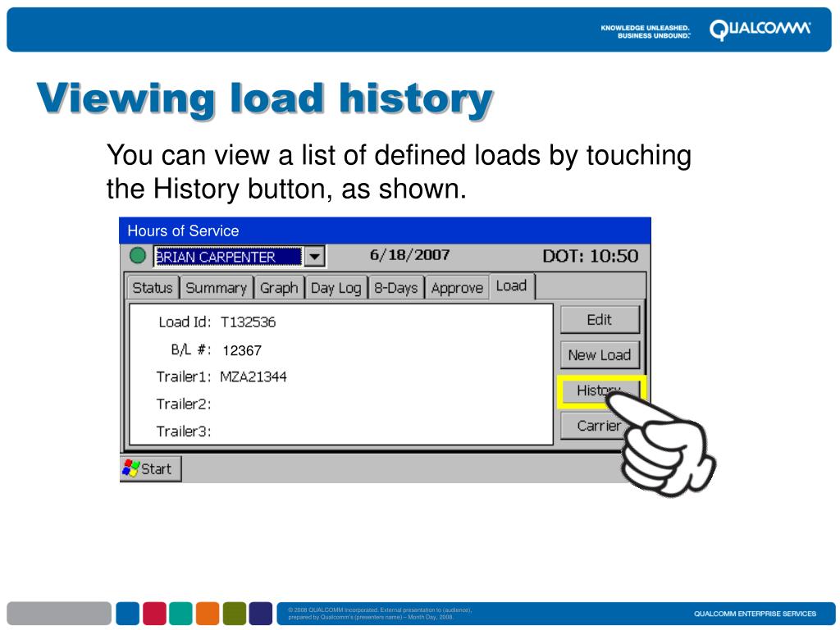Go to the Day Log tab
Image resolution: width=840 pixels, height=630 pixels.
pyautogui.click(x=336, y=288)
